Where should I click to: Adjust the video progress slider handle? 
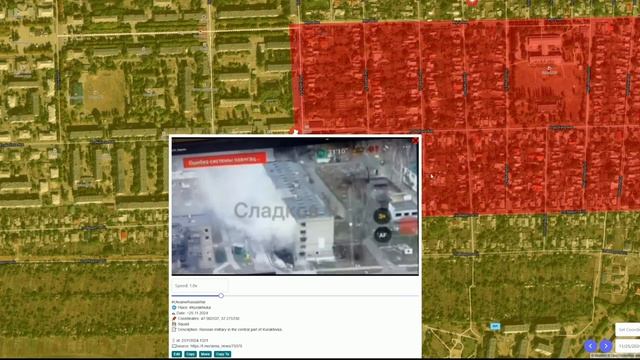(x=221, y=295)
